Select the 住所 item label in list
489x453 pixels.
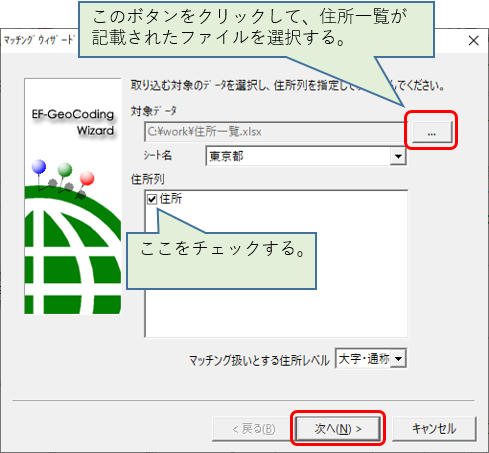click(x=171, y=199)
